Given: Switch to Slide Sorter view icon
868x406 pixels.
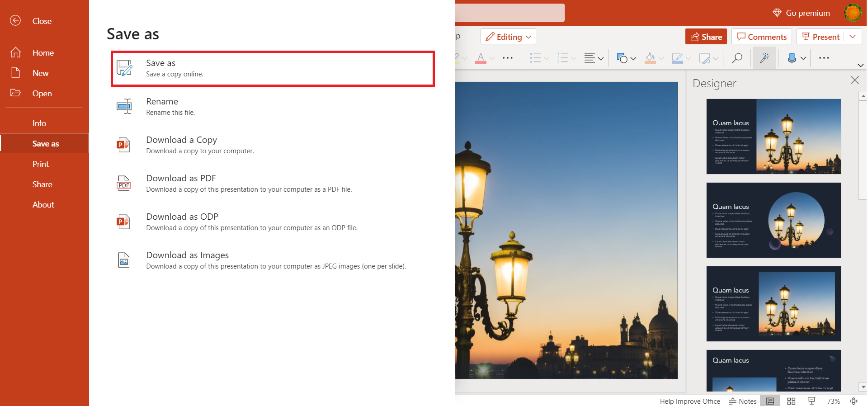Looking at the screenshot, I should pyautogui.click(x=791, y=401).
